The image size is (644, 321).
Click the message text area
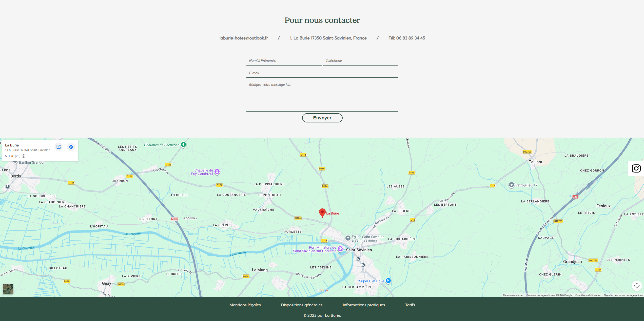322,96
